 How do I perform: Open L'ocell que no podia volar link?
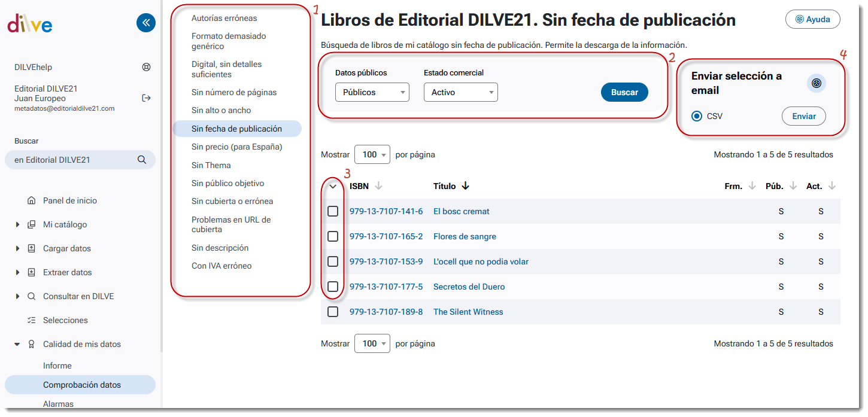(x=481, y=261)
